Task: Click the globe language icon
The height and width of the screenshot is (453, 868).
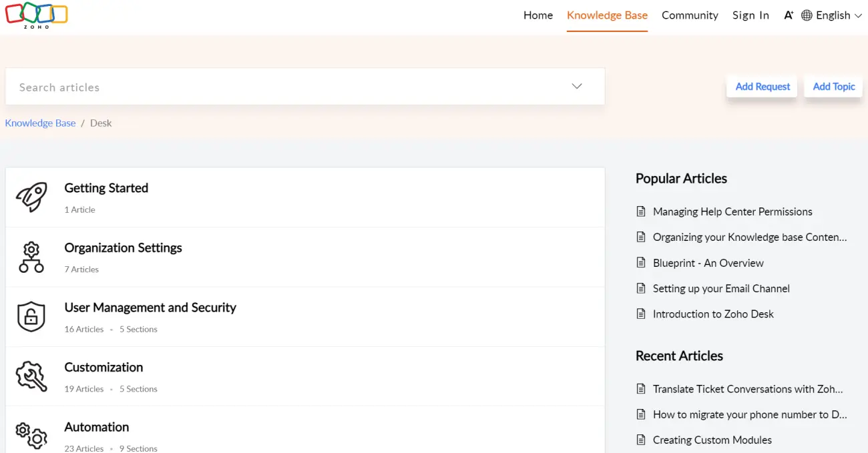Action: tap(807, 15)
